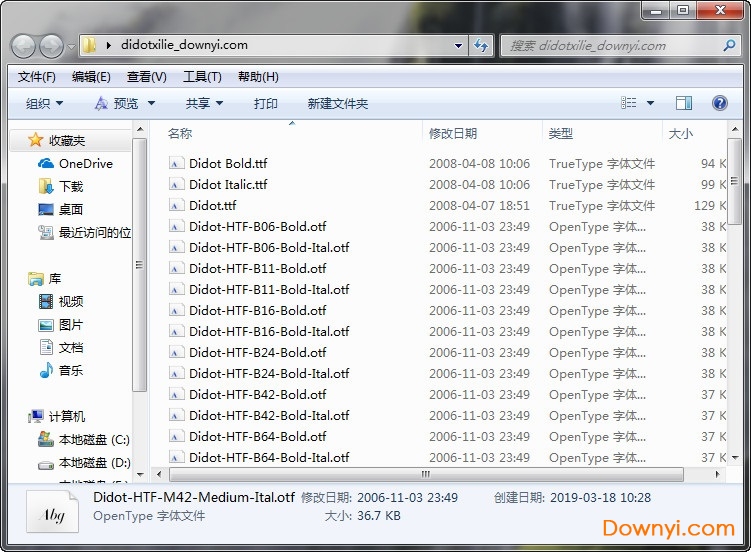Click the back navigation arrow button
Screen dimensions: 751x552
pos(24,45)
